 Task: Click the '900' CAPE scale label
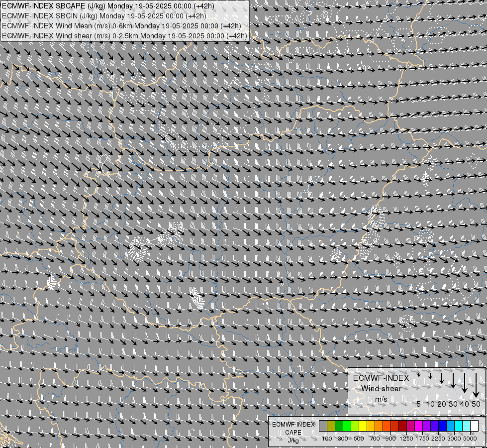click(x=390, y=439)
